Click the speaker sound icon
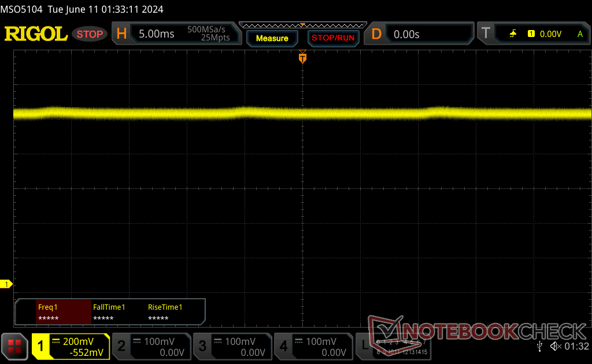 [556, 346]
